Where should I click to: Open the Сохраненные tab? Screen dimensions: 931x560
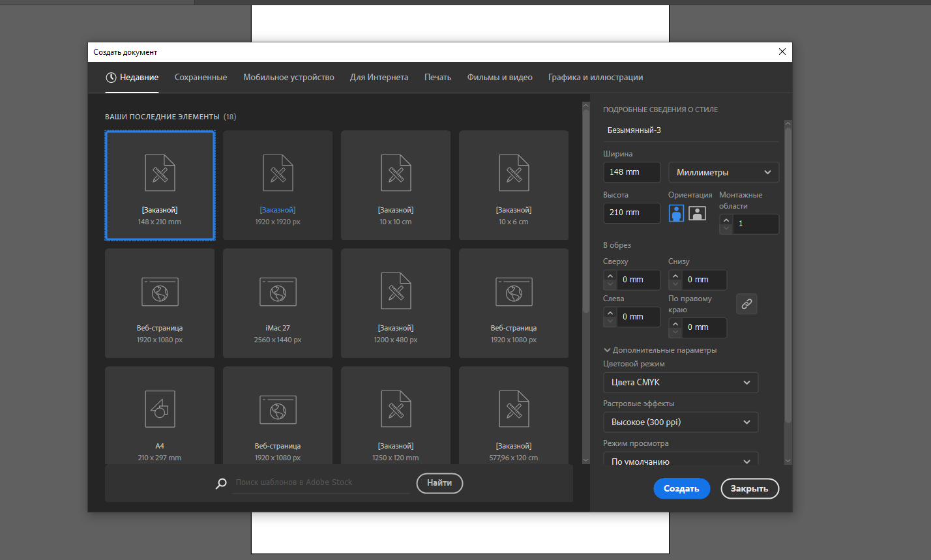201,77
